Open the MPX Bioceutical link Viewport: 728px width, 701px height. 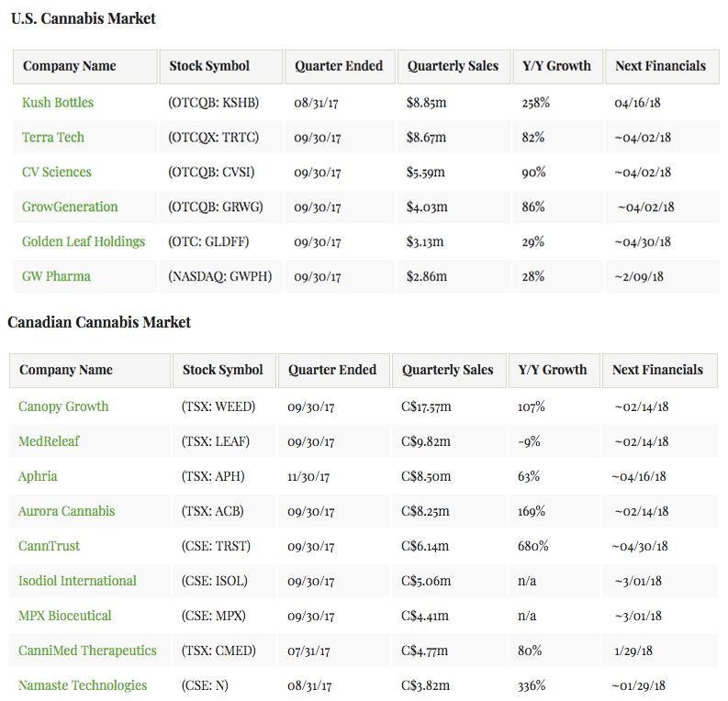[65, 616]
